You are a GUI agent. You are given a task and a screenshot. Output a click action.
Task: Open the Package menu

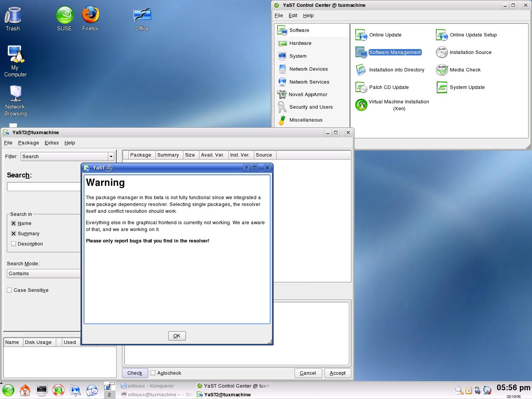pos(28,143)
